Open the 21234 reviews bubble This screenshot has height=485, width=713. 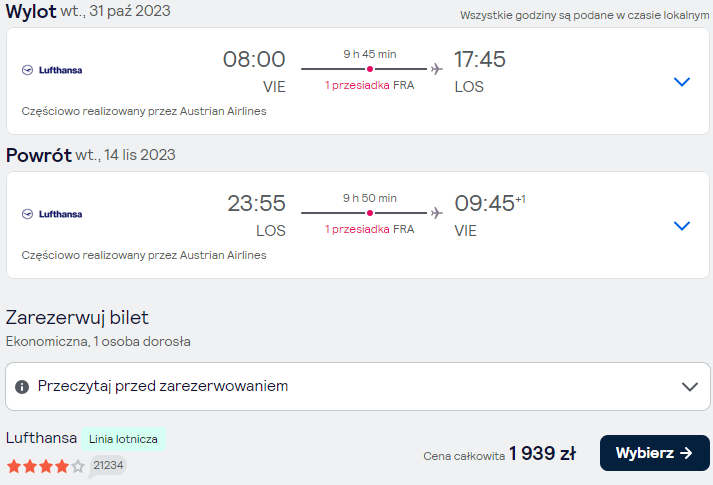[108, 466]
